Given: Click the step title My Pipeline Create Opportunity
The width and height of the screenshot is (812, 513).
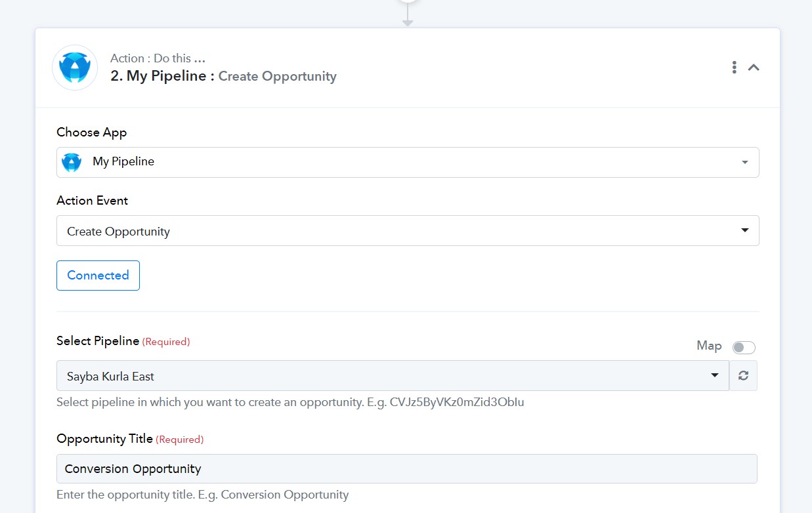Looking at the screenshot, I should 223,76.
